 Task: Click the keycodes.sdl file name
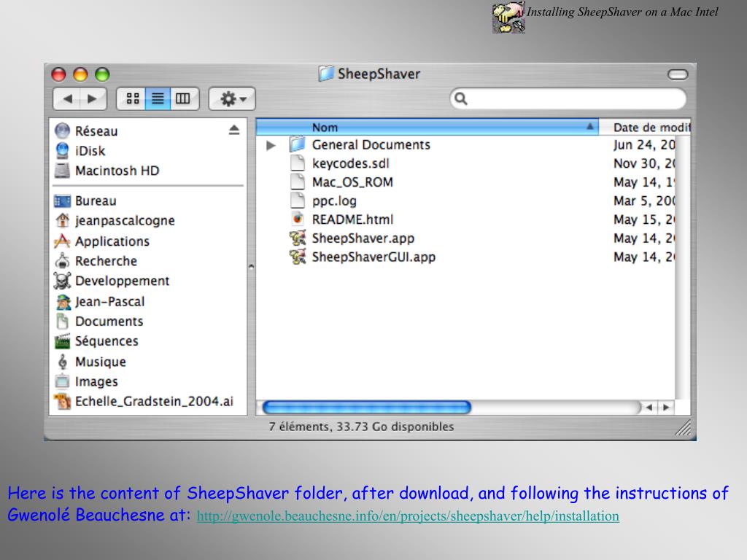(351, 163)
